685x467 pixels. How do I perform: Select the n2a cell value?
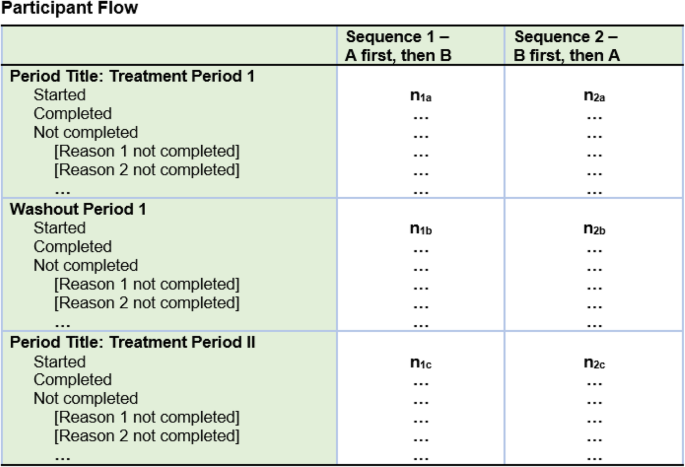pyautogui.click(x=595, y=96)
